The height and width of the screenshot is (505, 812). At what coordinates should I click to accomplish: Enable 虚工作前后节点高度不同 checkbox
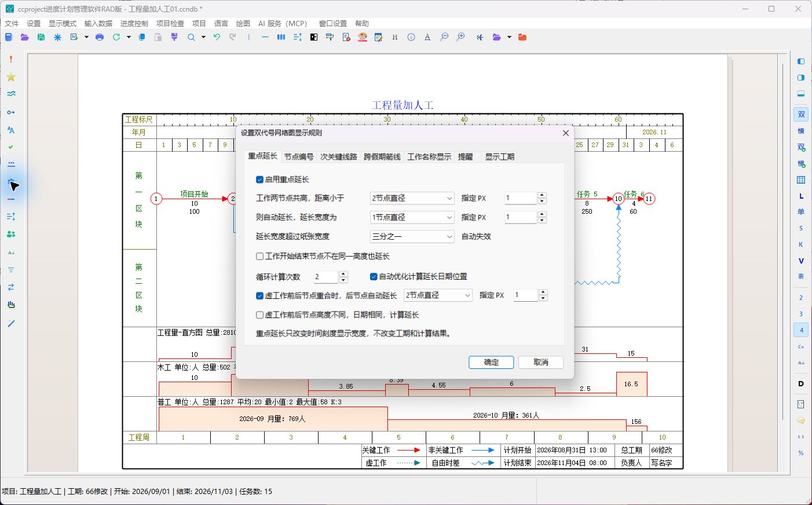[259, 315]
